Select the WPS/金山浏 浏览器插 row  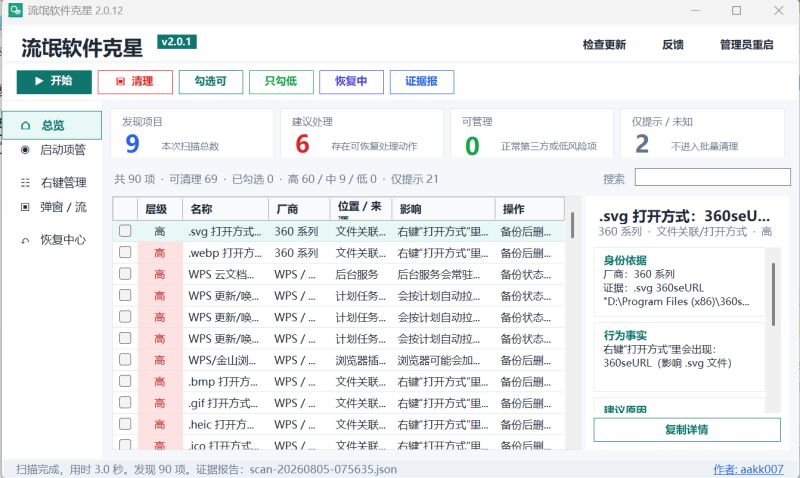pos(339,360)
